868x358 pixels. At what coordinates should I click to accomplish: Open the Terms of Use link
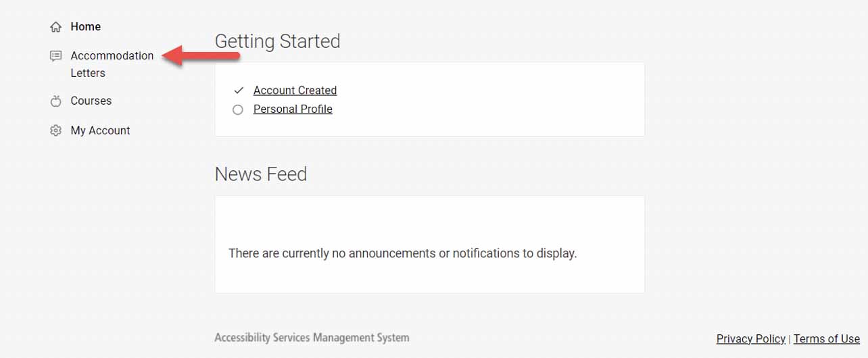826,339
